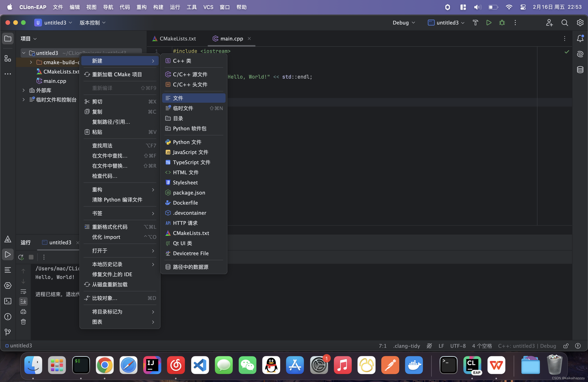Toggle soft-wrap in the run console
The width and height of the screenshot is (588, 382).
pos(23,292)
